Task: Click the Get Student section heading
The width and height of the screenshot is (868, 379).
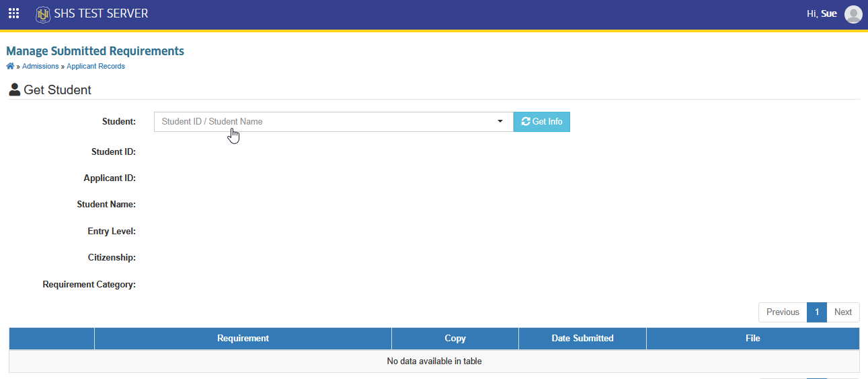Action: click(x=50, y=90)
